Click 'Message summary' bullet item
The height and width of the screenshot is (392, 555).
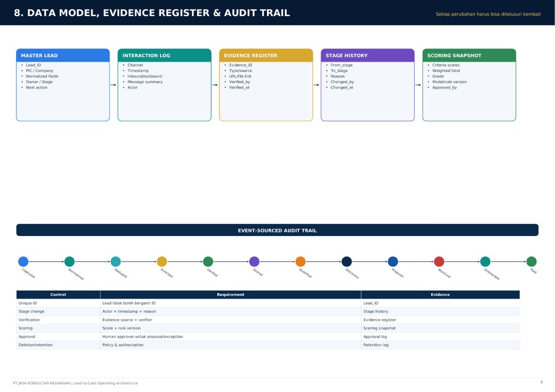tap(145, 82)
